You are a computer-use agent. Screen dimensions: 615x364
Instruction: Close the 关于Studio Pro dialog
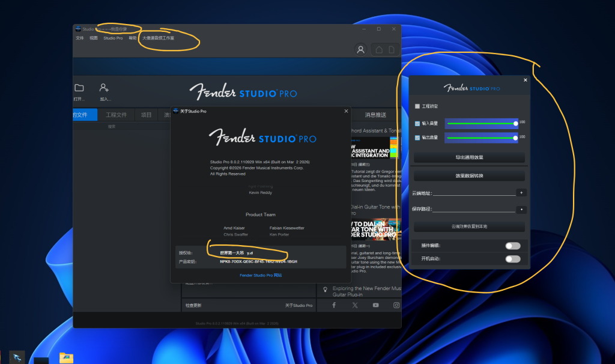click(346, 111)
